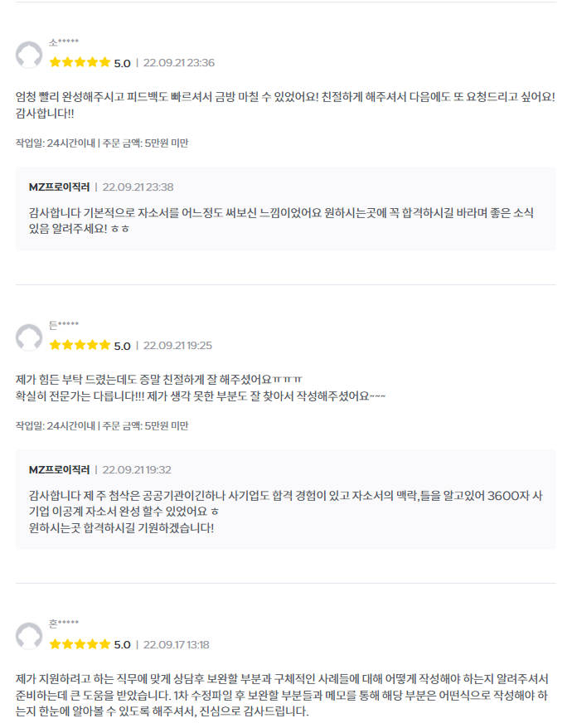Screen dimensions: 572x728
Task: Click the review text starting with 엄청 빨리 완성해주시고
Action: 285,105
